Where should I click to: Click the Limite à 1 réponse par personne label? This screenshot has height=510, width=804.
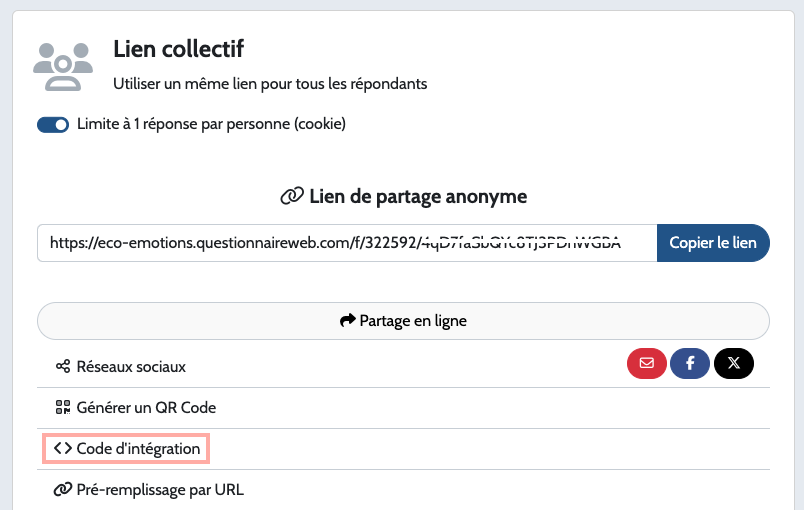(x=211, y=124)
